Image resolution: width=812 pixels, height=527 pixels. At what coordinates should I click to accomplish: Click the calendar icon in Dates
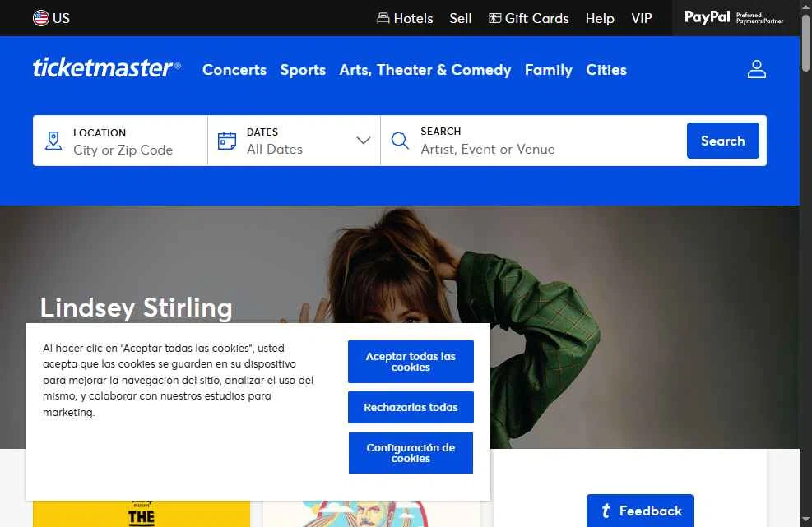point(227,141)
